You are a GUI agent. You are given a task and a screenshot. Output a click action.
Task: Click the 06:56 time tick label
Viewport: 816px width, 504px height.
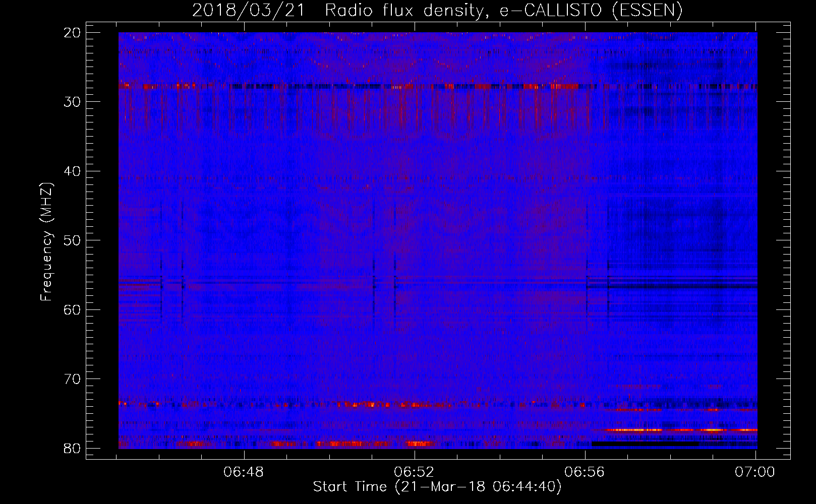coord(585,472)
